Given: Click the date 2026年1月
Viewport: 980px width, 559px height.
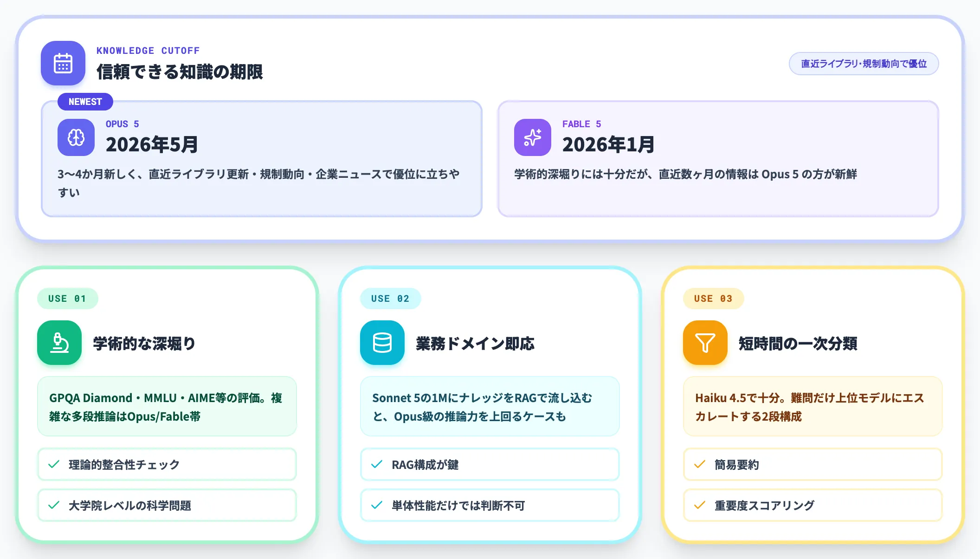Looking at the screenshot, I should [608, 144].
